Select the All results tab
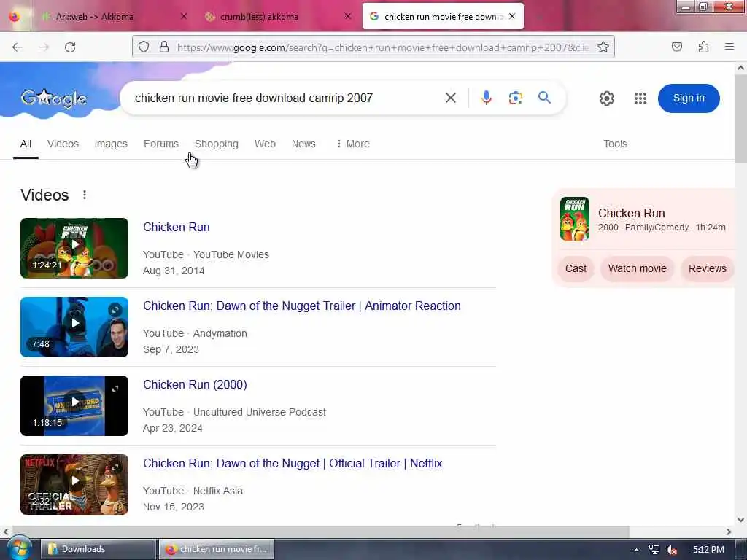The height and width of the screenshot is (560, 747). [26, 144]
